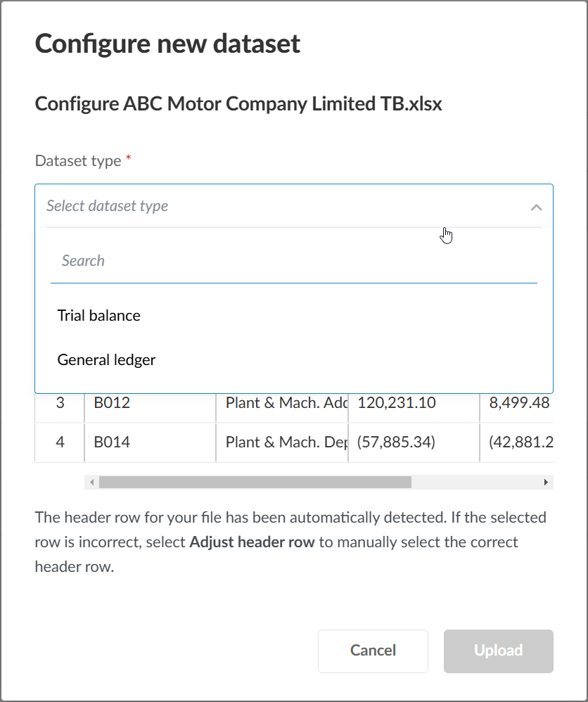Choose Trial balance dataset type
The width and height of the screenshot is (588, 702).
[x=294, y=316]
